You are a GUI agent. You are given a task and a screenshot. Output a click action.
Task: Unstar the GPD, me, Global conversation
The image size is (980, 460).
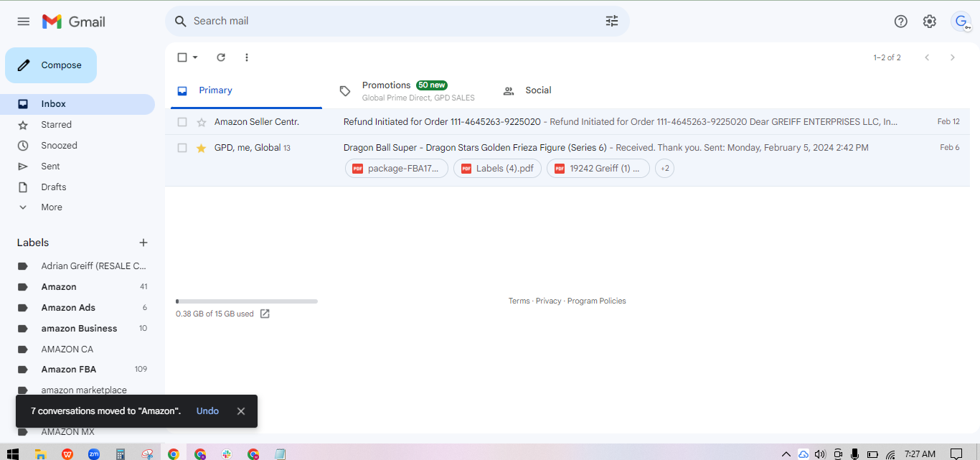coord(202,148)
